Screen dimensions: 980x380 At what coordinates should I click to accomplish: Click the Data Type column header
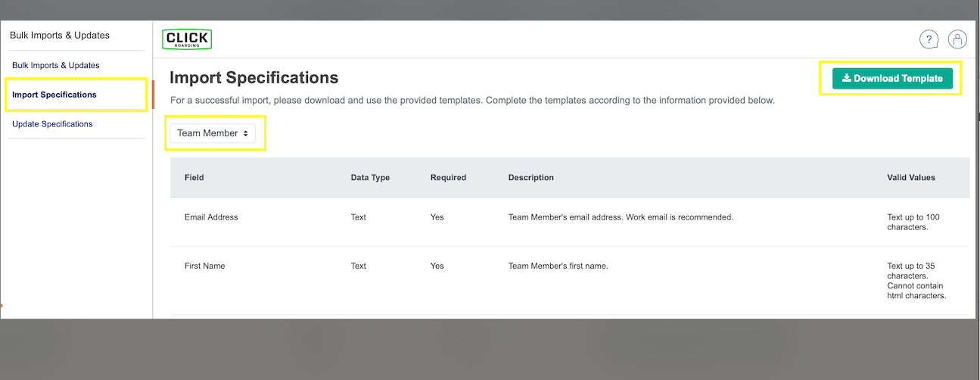pos(370,178)
